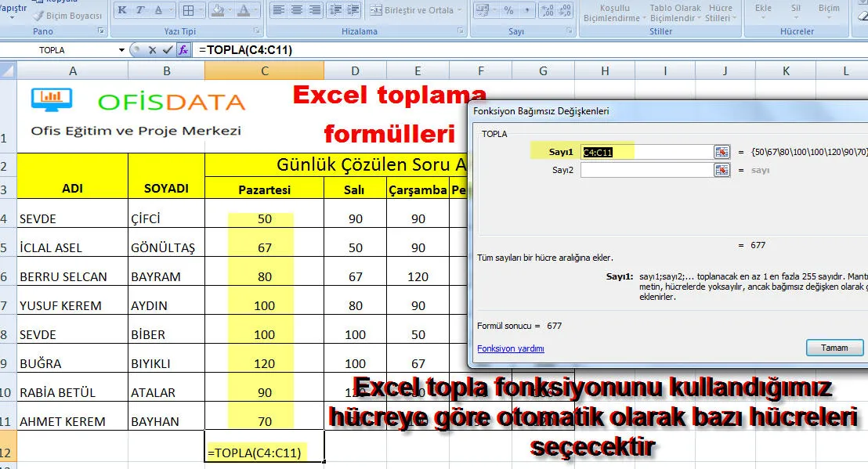The image size is (868, 469).
Task: Confirm formula with the checkmark icon
Action: [167, 50]
